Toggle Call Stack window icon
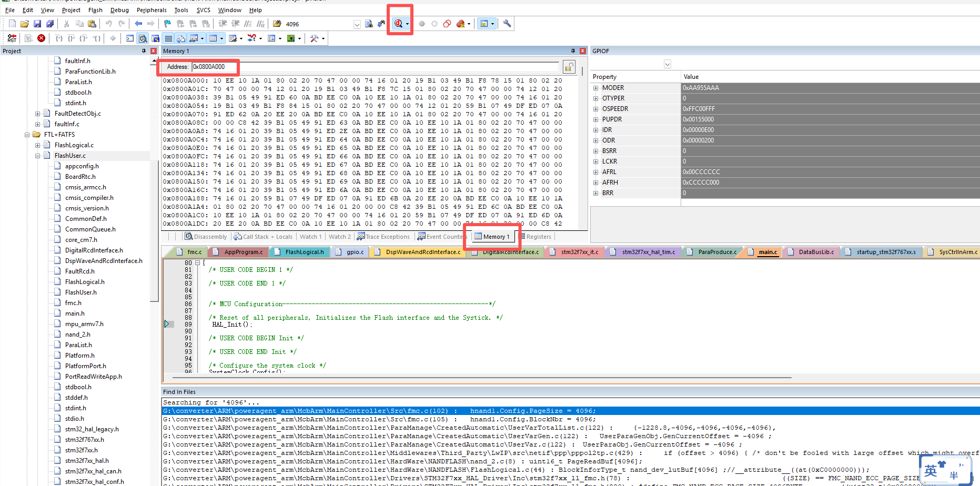This screenshot has width=980, height=486. pyautogui.click(x=181, y=38)
